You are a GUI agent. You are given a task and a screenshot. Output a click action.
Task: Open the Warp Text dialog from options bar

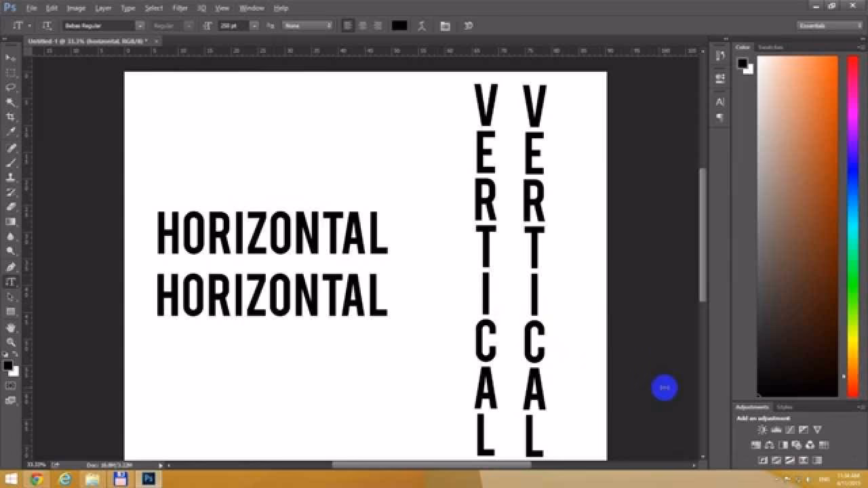pos(421,26)
